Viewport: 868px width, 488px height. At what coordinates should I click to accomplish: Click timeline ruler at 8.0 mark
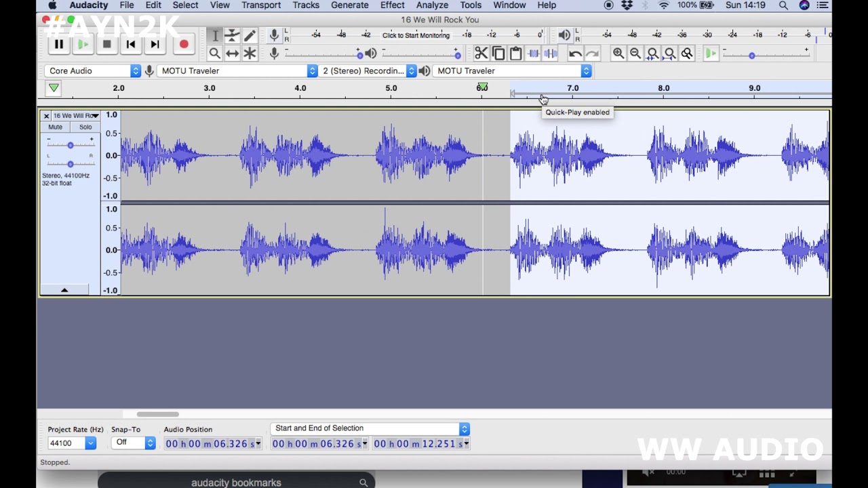(x=663, y=88)
